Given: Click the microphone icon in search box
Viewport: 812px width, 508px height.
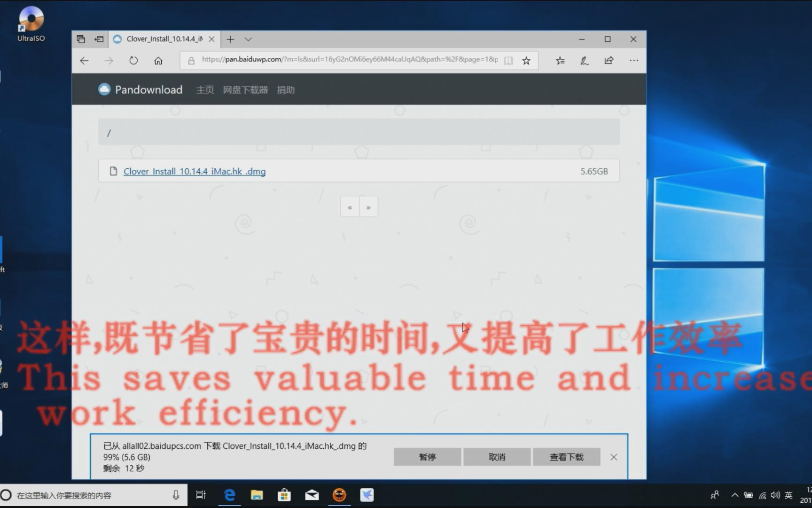Looking at the screenshot, I should click(x=176, y=495).
